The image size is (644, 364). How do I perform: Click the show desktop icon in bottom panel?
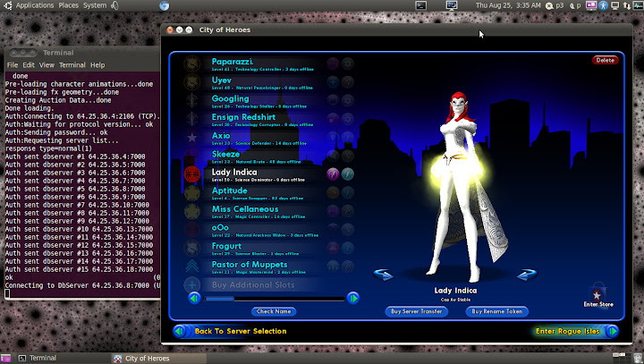coord(5,359)
